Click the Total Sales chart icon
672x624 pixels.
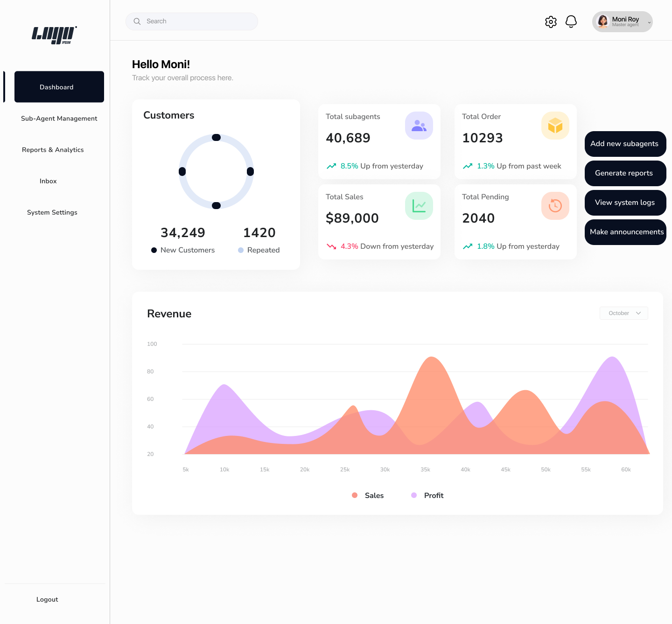(419, 205)
